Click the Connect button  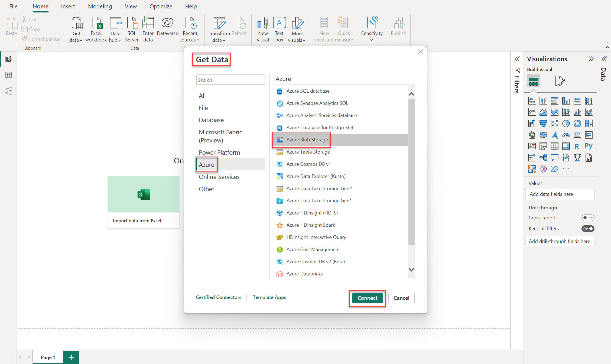(368, 298)
